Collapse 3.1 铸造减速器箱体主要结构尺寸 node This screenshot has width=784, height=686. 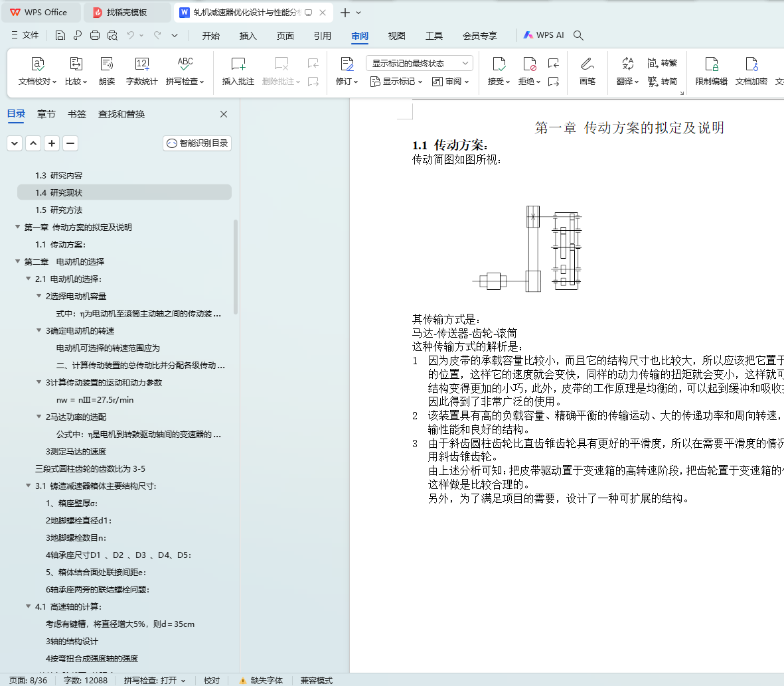click(29, 485)
